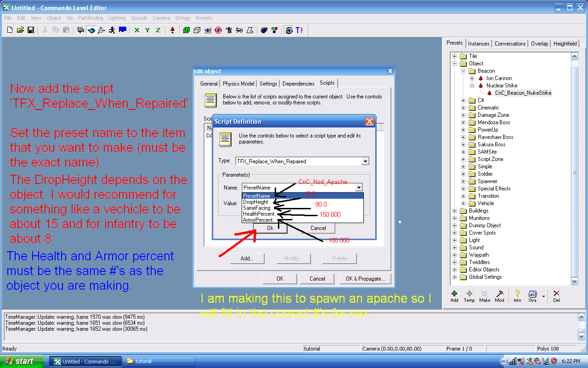Expand the Vehicle folder in presets tree
This screenshot has width=588, height=368.
pos(463,203)
